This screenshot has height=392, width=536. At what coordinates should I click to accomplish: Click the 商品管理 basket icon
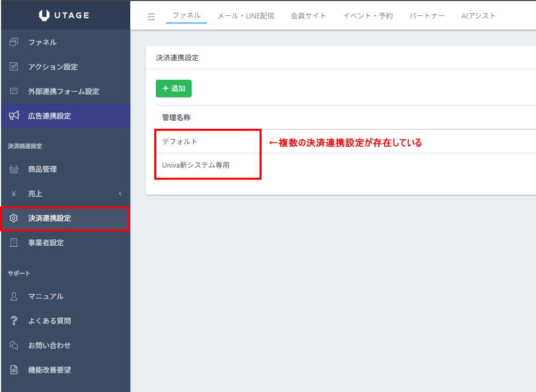(14, 169)
